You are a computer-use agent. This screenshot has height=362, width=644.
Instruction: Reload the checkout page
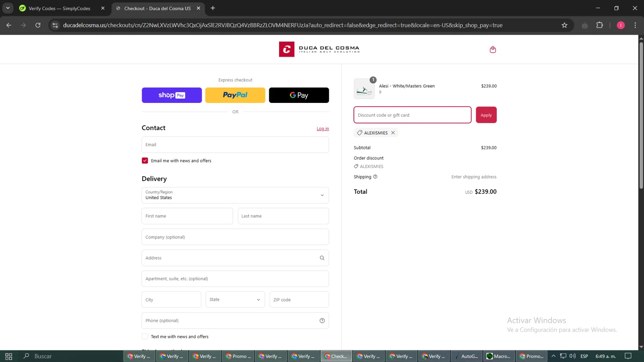(x=38, y=25)
